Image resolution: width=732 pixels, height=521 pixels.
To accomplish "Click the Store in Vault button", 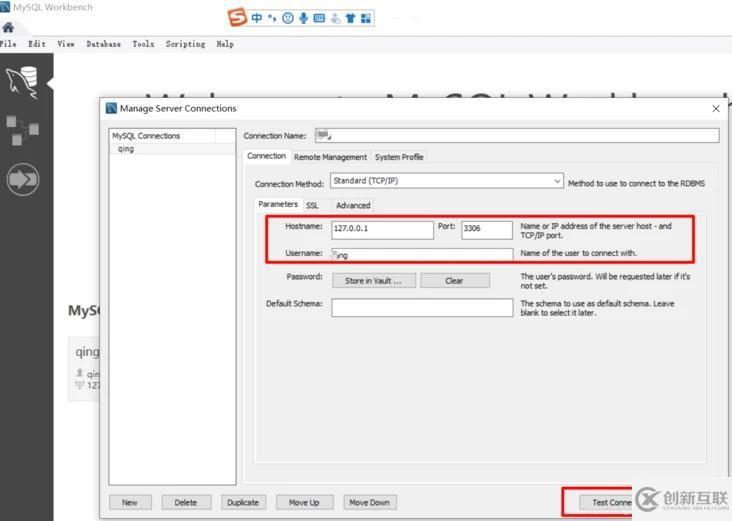I will tap(373, 281).
